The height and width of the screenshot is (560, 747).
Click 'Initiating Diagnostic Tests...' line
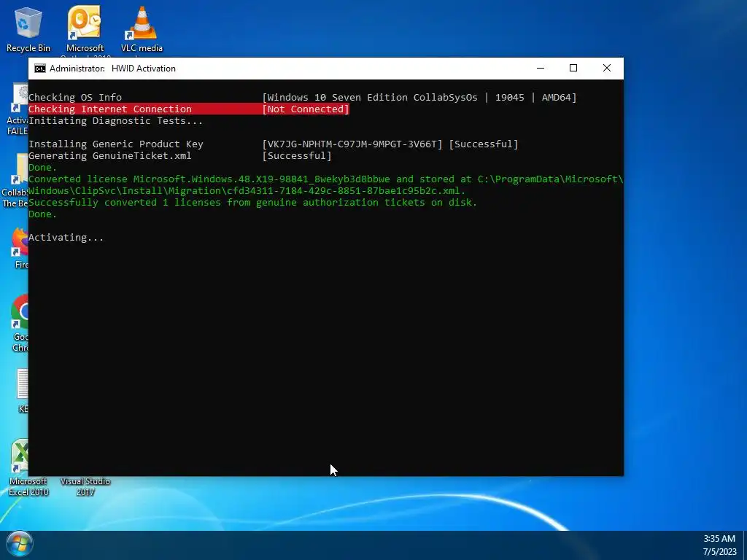point(116,120)
